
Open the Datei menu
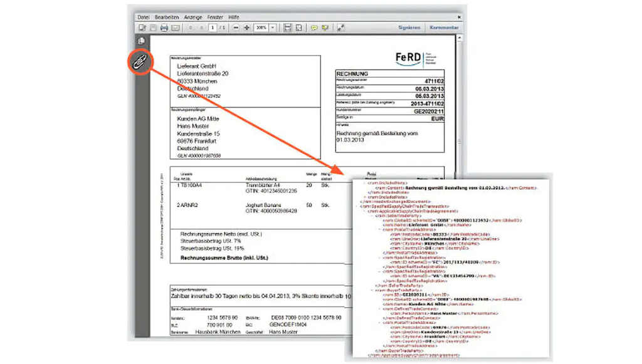click(144, 17)
